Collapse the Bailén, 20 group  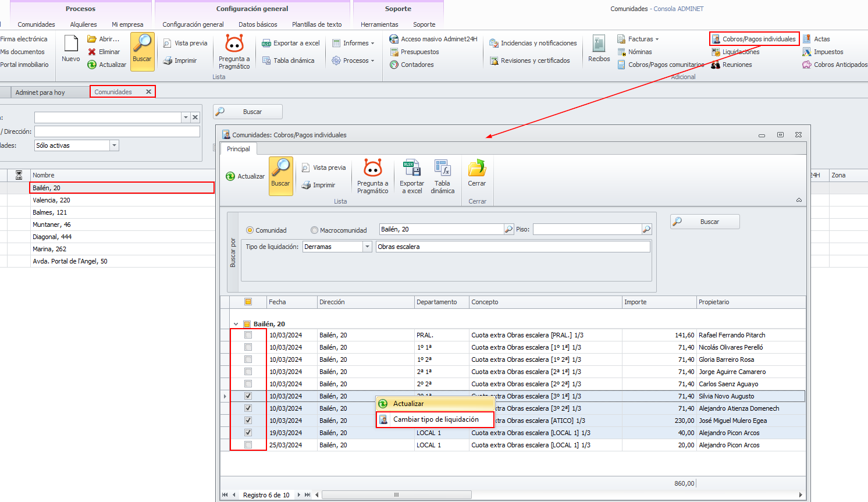coord(236,324)
